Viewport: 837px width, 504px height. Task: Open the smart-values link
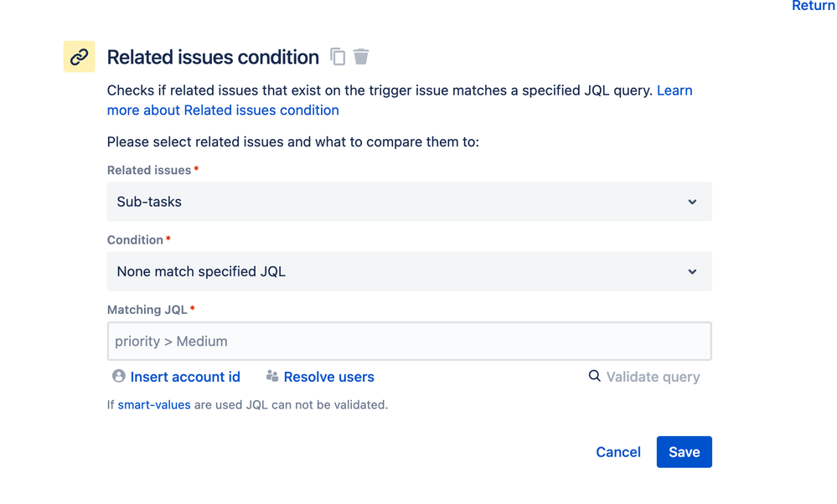click(x=154, y=404)
